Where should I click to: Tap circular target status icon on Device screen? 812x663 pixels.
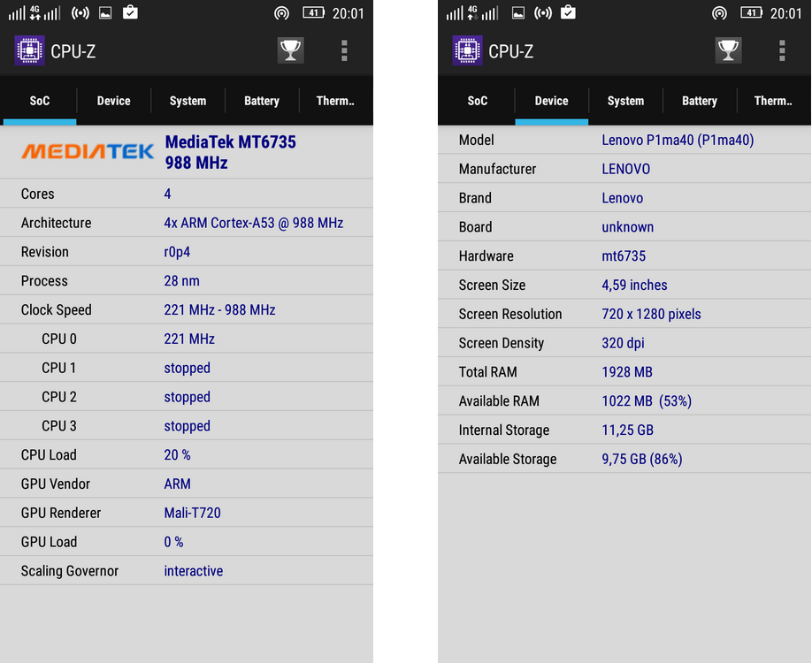coord(719,13)
